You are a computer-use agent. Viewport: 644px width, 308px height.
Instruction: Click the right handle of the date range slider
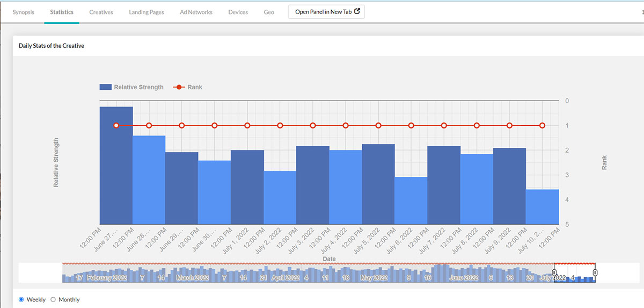point(595,273)
